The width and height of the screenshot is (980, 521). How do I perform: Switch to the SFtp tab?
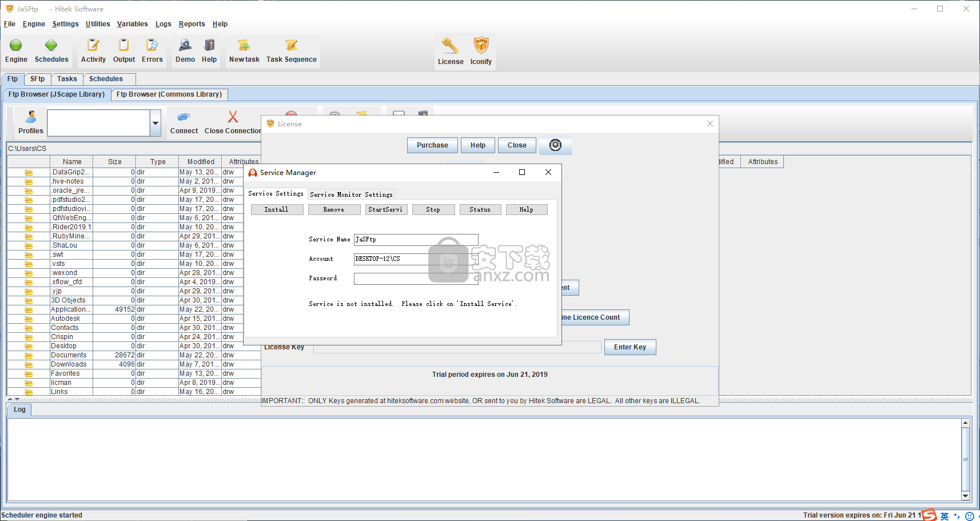(37, 79)
